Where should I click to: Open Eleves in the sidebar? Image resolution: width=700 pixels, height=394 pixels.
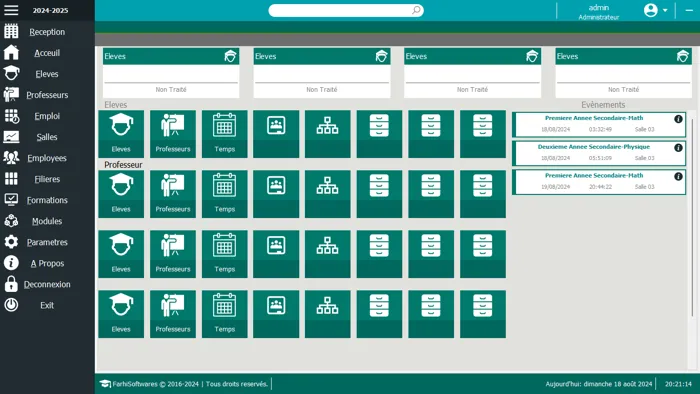click(x=47, y=74)
